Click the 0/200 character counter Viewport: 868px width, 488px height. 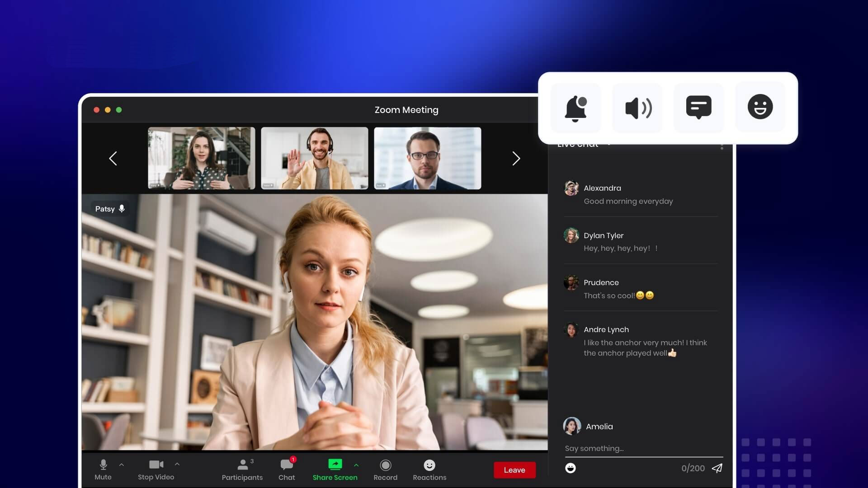tap(693, 469)
